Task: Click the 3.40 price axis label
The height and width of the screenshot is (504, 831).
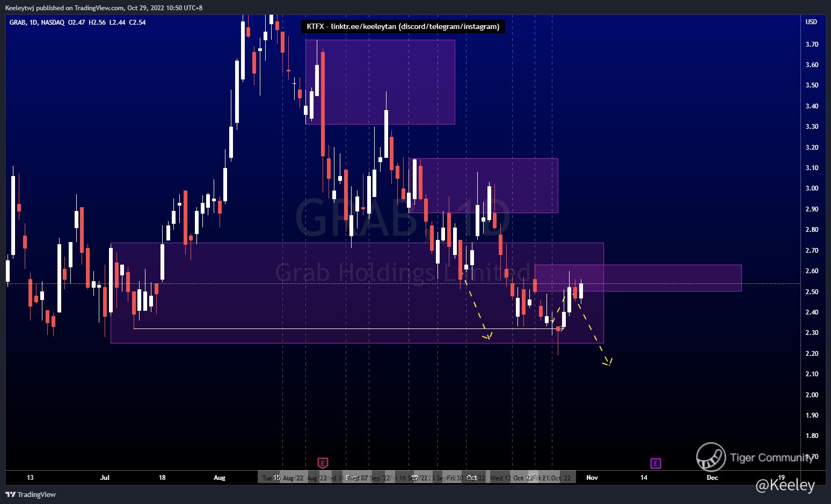Action: click(x=812, y=106)
